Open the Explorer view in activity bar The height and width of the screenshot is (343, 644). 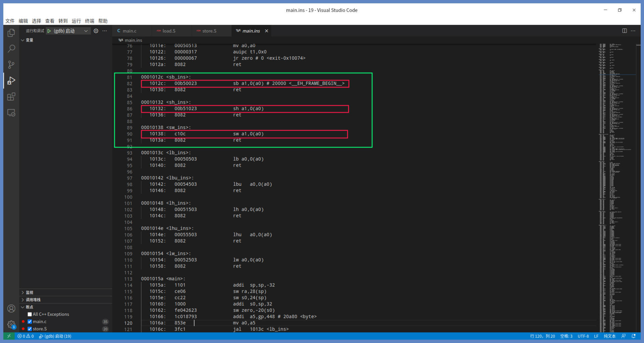[11, 33]
